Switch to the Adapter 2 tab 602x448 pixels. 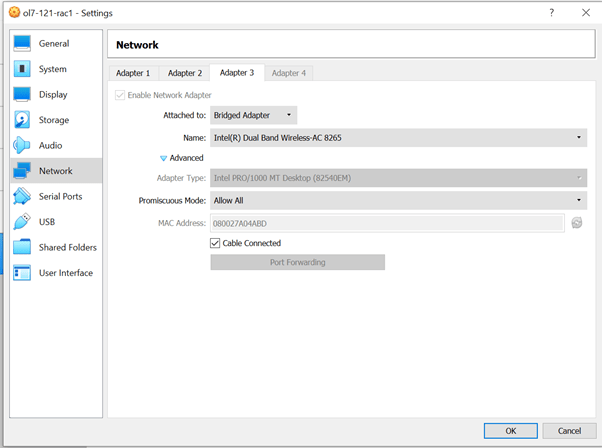coord(185,73)
